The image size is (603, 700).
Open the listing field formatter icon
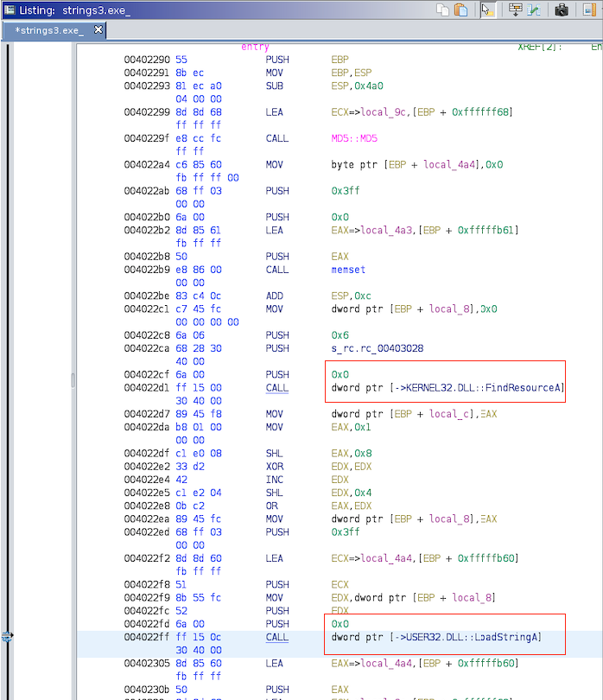(x=516, y=10)
